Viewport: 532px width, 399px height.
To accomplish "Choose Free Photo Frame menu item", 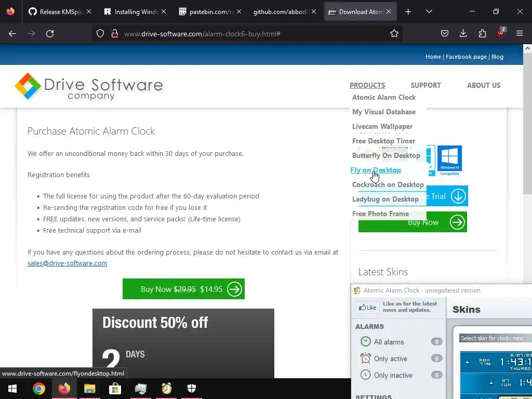I will pos(381,214).
